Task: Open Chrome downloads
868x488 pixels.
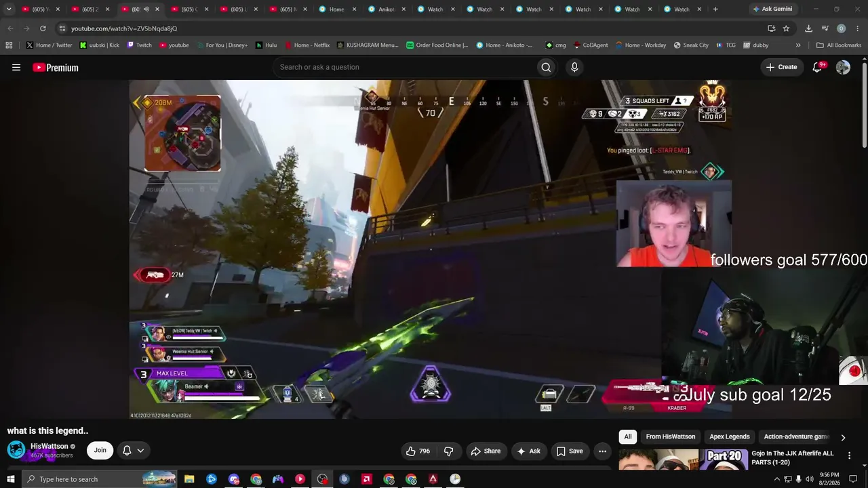Action: pos(808,28)
